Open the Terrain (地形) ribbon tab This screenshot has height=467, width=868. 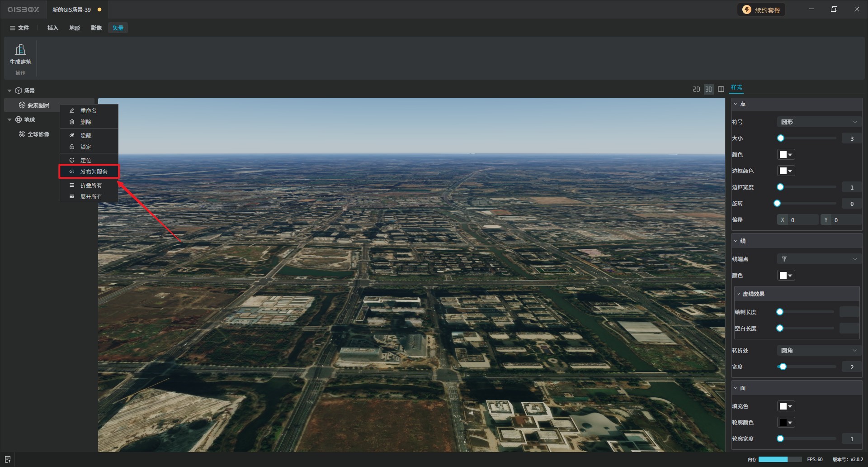point(75,28)
